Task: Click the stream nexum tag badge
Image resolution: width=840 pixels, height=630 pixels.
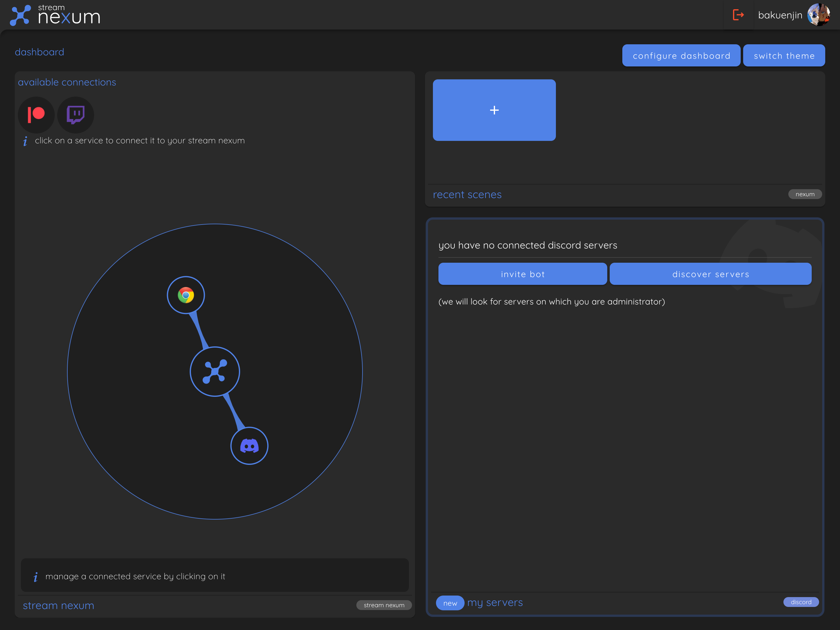Action: [x=383, y=605]
